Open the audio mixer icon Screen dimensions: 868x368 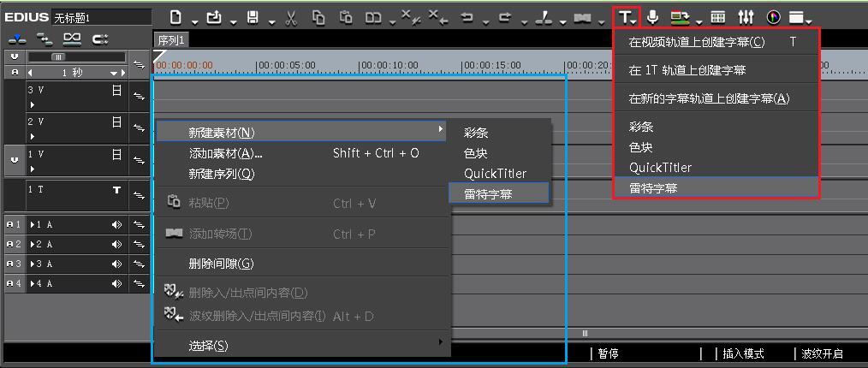click(746, 16)
